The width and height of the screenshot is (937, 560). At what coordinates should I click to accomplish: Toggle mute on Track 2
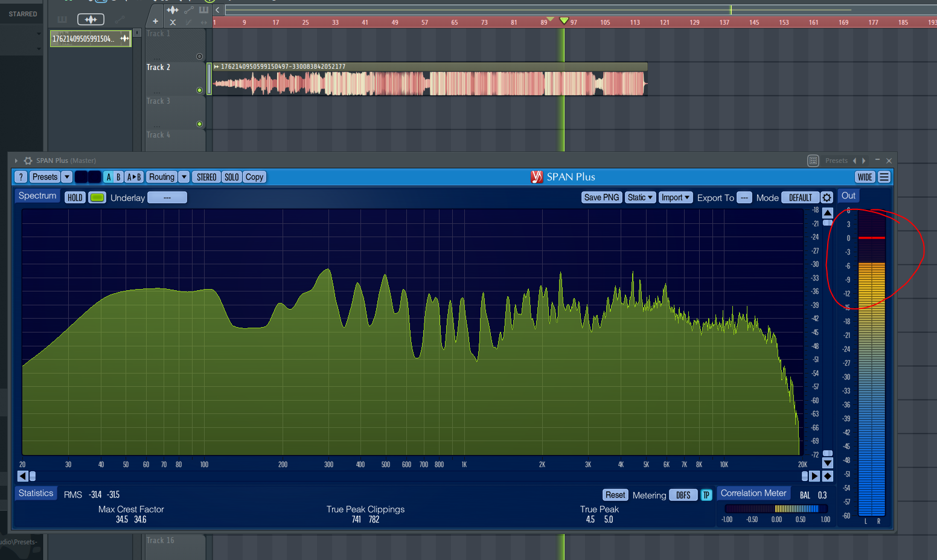[199, 90]
